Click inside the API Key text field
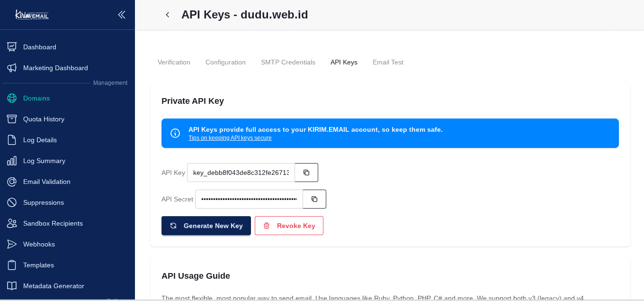Image resolution: width=644 pixels, height=301 pixels. (x=241, y=173)
